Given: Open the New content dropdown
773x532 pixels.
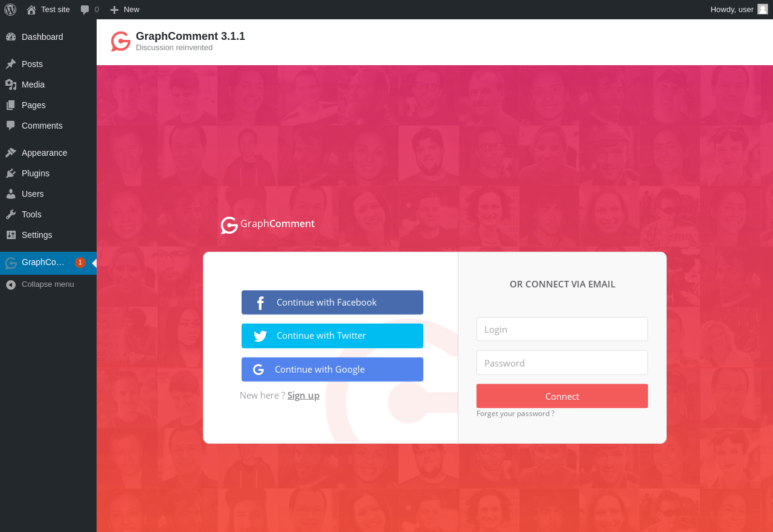Looking at the screenshot, I should (x=125, y=10).
